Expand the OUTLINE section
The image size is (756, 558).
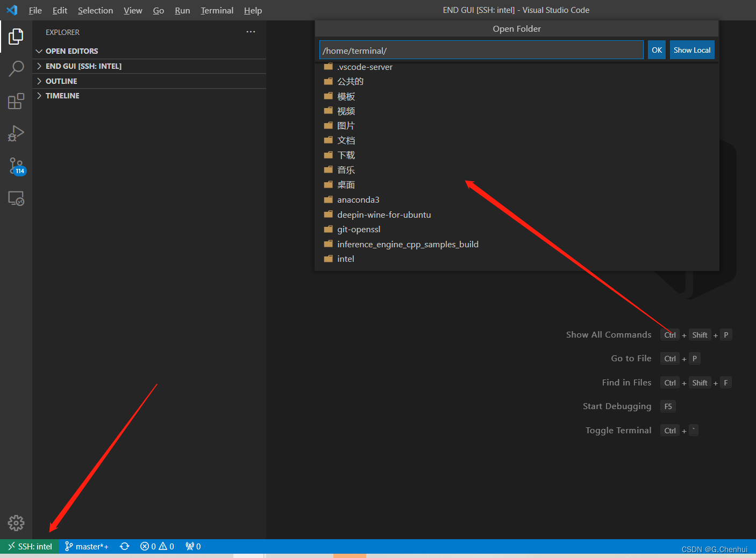coord(149,81)
